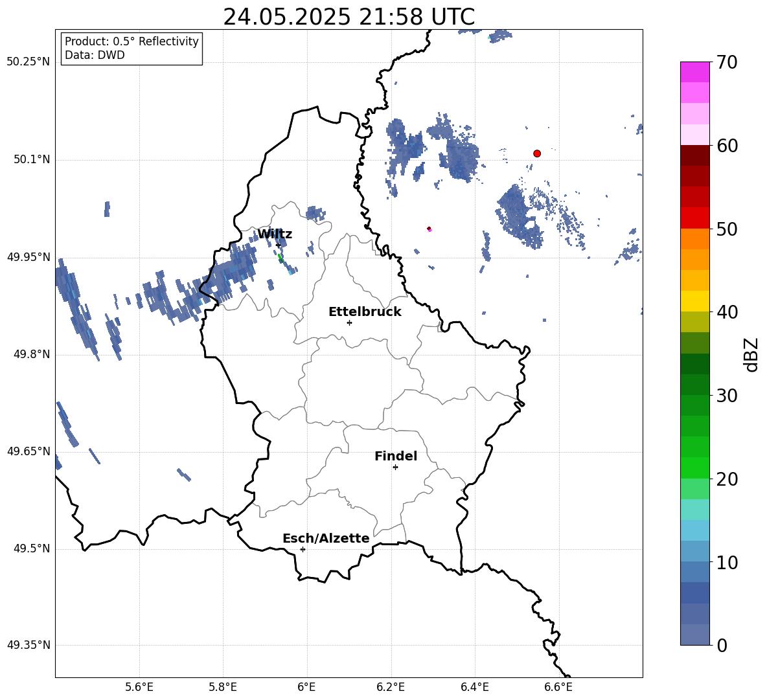This screenshot has height=700, width=767.
Task: Click the title 24.05.2025 21:58 UTC
Action: 349,17
